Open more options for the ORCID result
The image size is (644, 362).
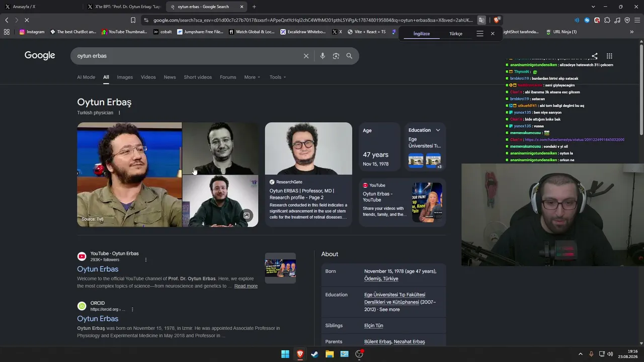[132, 309]
